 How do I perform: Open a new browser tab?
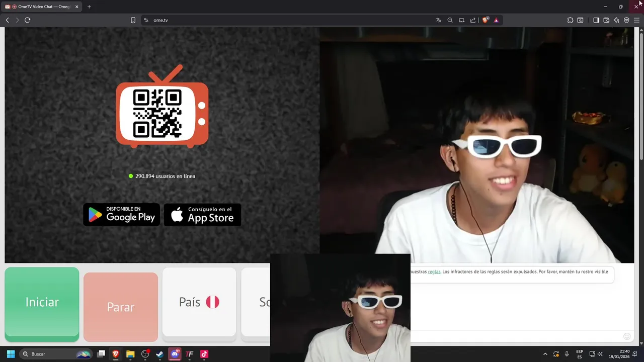coord(89,7)
